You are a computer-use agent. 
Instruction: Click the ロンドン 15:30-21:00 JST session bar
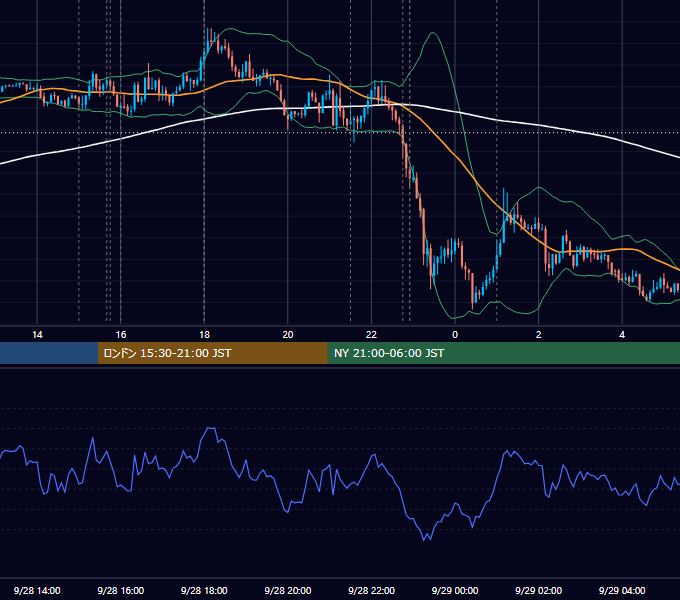212,353
